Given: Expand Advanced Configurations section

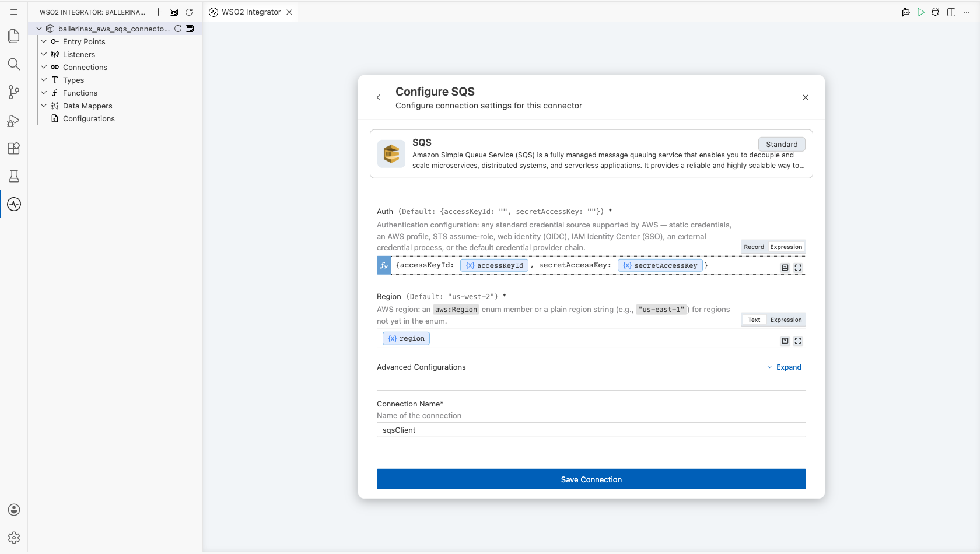Looking at the screenshot, I should (x=784, y=367).
